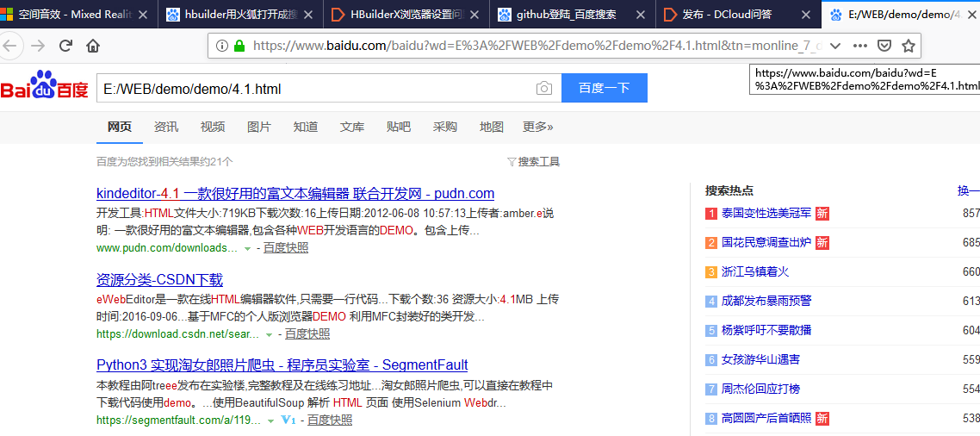Image resolution: width=980 pixels, height=436 pixels.
Task: Click the 新 badge beside 泰国变性选美冠军
Action: (822, 214)
